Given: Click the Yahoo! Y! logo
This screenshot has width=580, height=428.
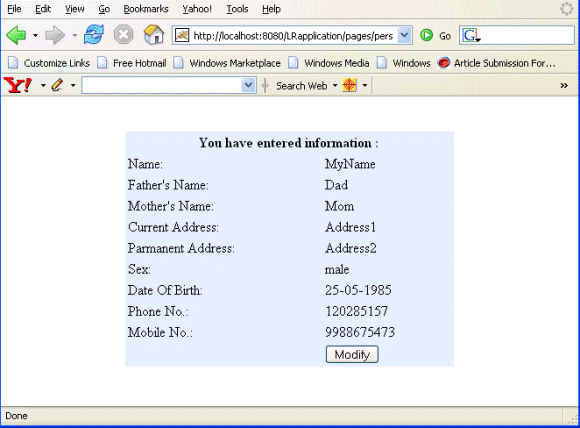Looking at the screenshot, I should 17,85.
